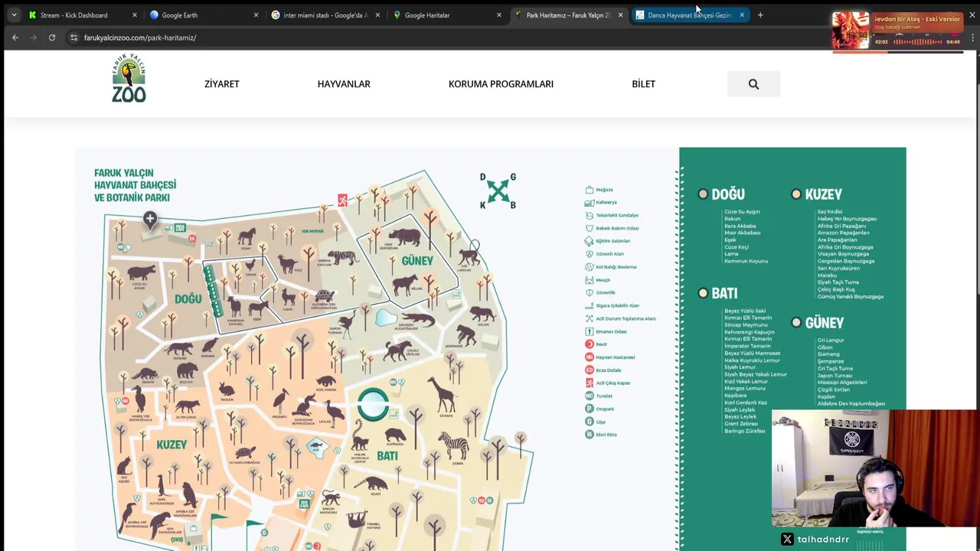Click 'Kamerun Koyunu' in DOĞU list

(x=746, y=261)
